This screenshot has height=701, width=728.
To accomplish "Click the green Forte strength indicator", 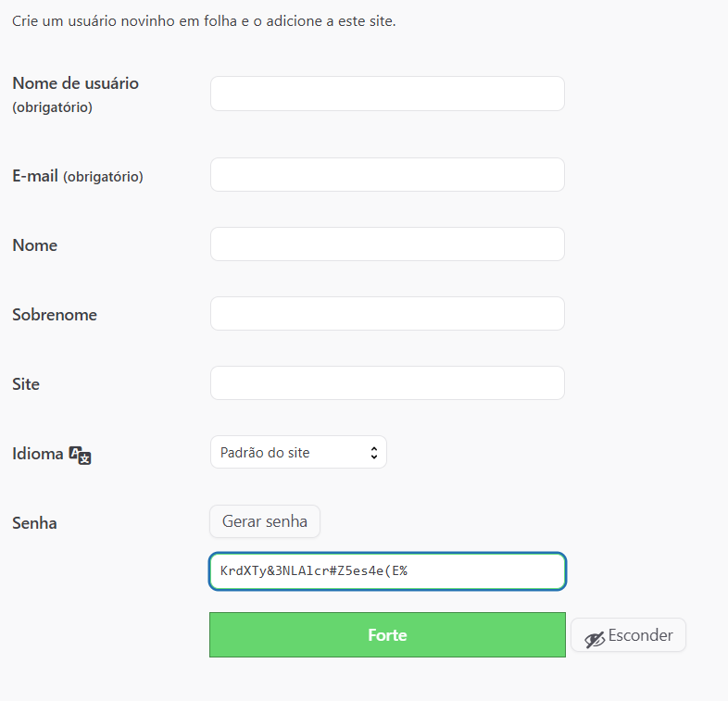I will point(387,635).
